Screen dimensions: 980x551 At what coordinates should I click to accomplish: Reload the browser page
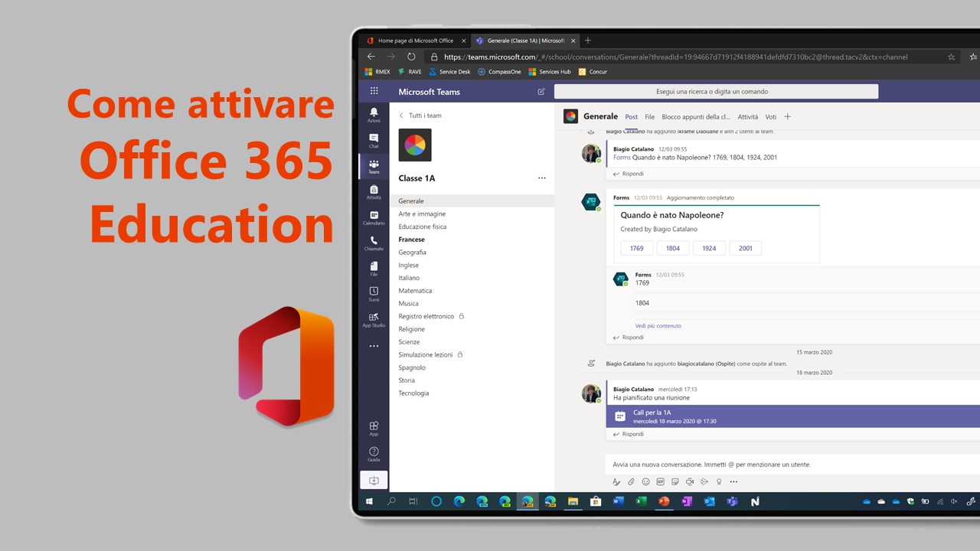tap(411, 57)
